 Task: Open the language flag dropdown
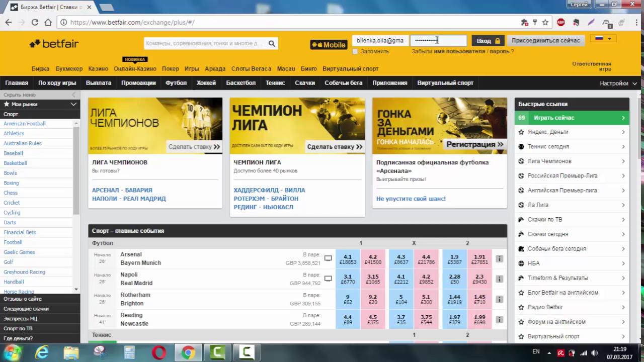[603, 39]
